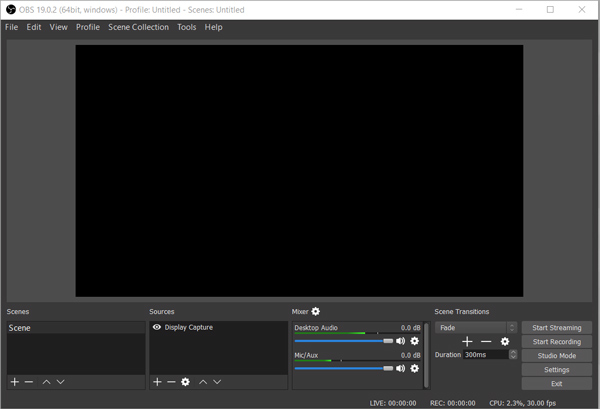Add a new source with plus icon
Screen dimensions: 600x409
[157, 382]
